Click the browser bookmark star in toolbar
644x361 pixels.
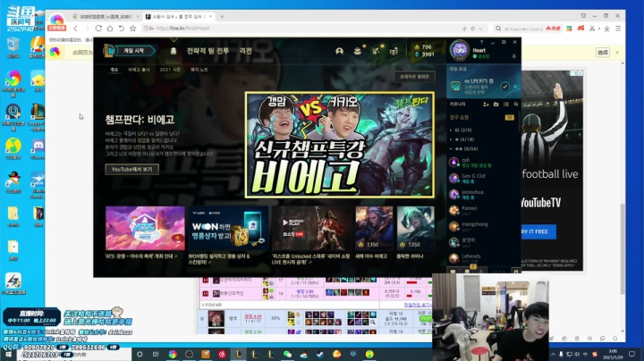132,29
